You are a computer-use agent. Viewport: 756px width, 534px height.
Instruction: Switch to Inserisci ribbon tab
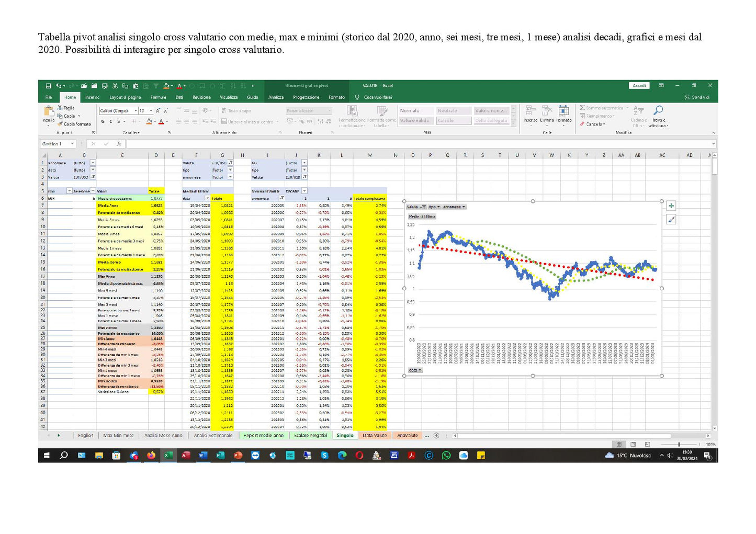pyautogui.click(x=93, y=97)
